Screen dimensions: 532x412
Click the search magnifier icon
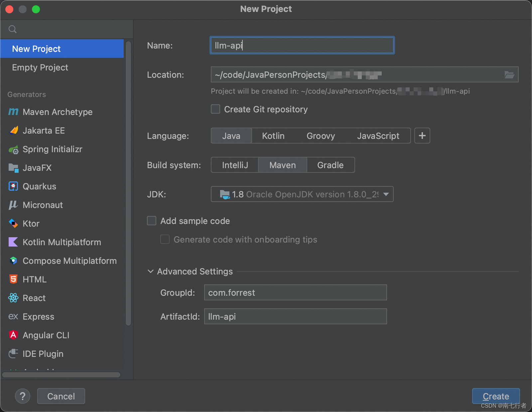pos(13,29)
